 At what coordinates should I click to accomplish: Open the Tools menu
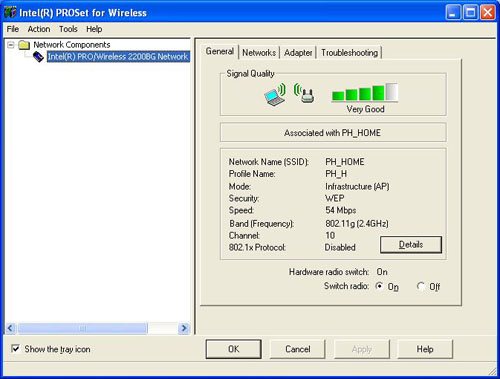(68, 29)
